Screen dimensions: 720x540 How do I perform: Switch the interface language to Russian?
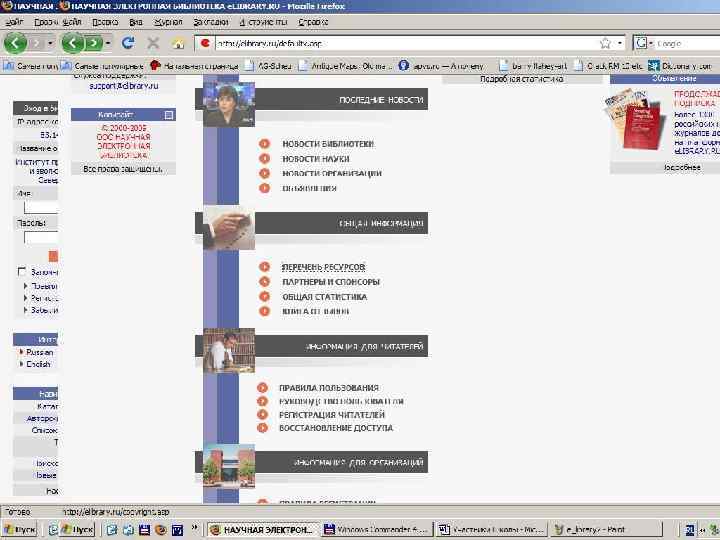click(x=39, y=352)
